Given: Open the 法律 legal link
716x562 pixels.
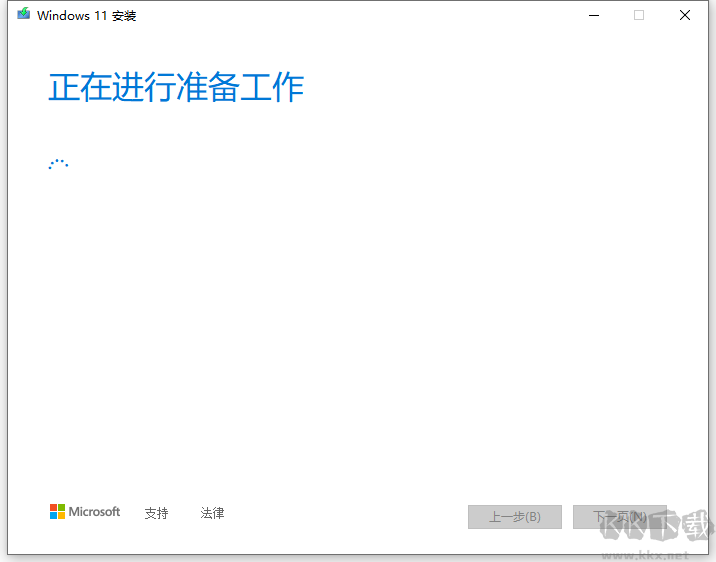Looking at the screenshot, I should click(x=212, y=513).
